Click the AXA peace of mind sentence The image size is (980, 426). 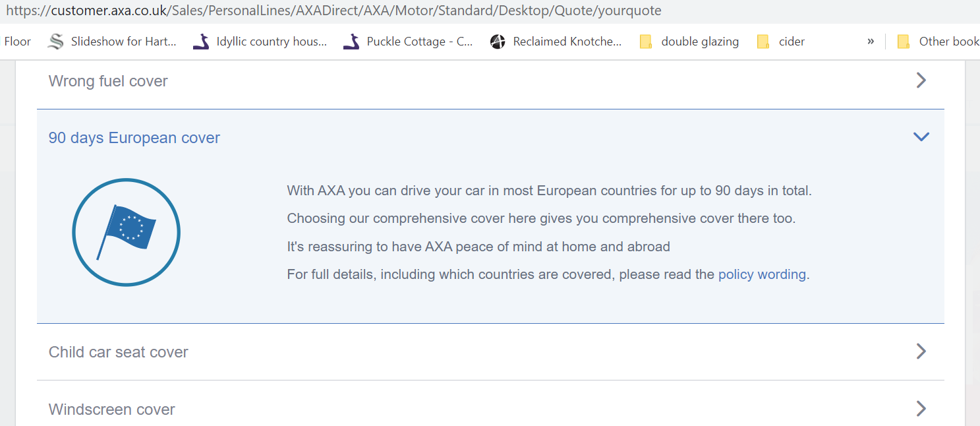tap(478, 247)
